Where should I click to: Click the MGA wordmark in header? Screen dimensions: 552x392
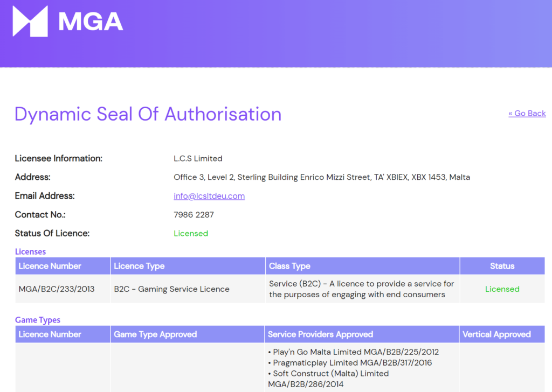91,22
